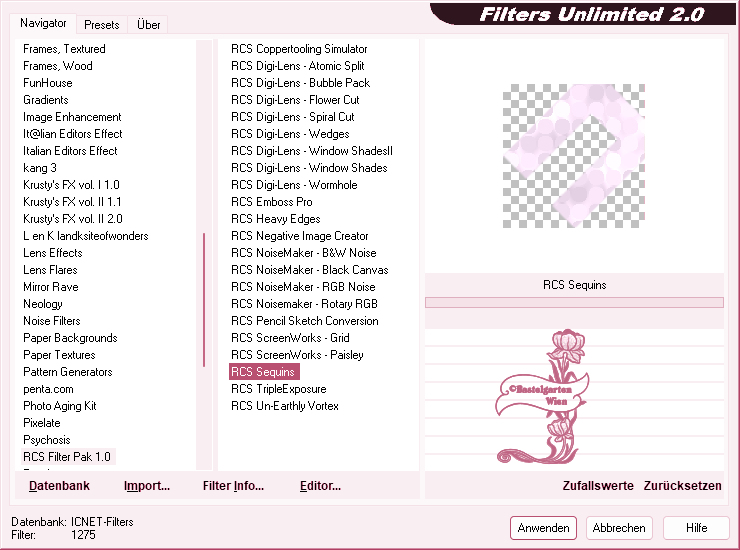The image size is (740, 550).
Task: Launch the filter Editor...
Action: click(x=320, y=486)
